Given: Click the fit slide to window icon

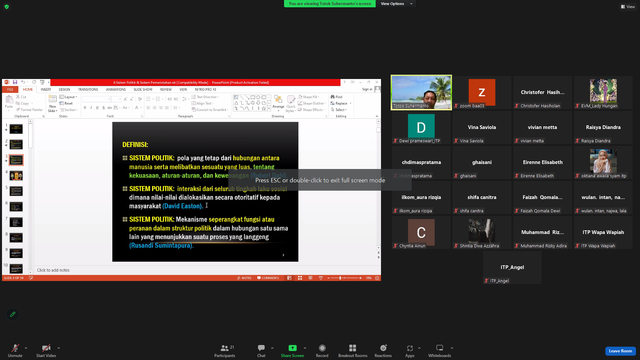Looking at the screenshot, I should (377, 278).
